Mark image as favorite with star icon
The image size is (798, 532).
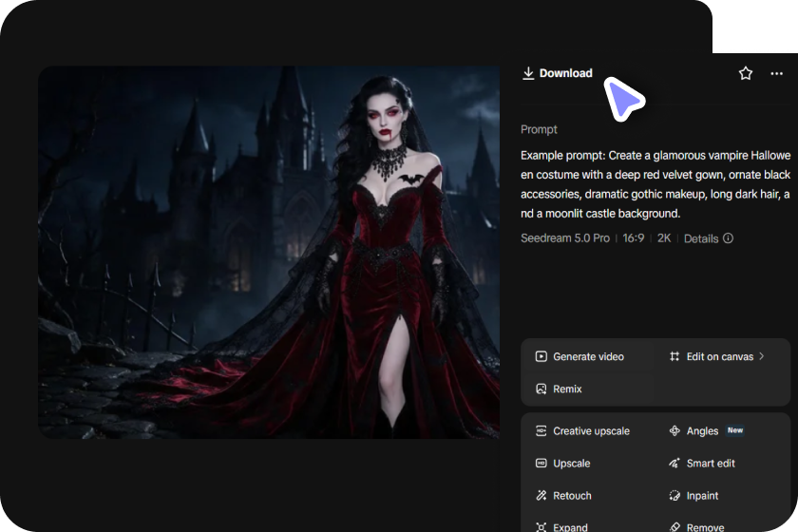tap(746, 73)
